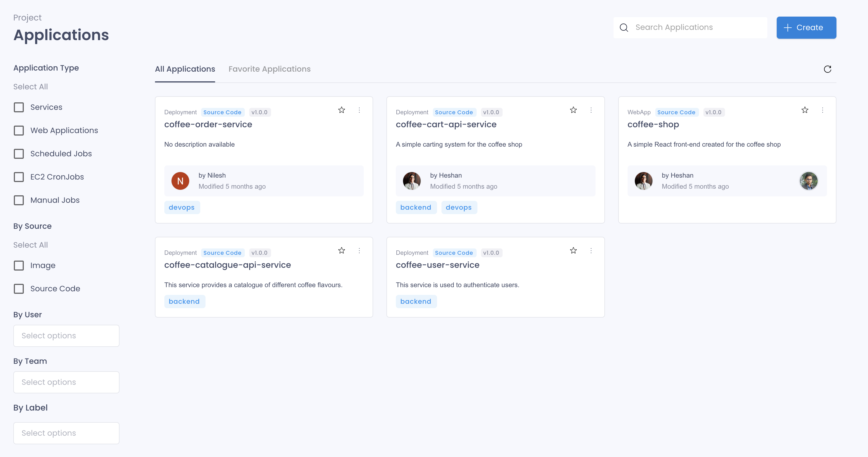Image resolution: width=868 pixels, height=457 pixels.
Task: Switch to the All Applications tab
Action: 185,69
